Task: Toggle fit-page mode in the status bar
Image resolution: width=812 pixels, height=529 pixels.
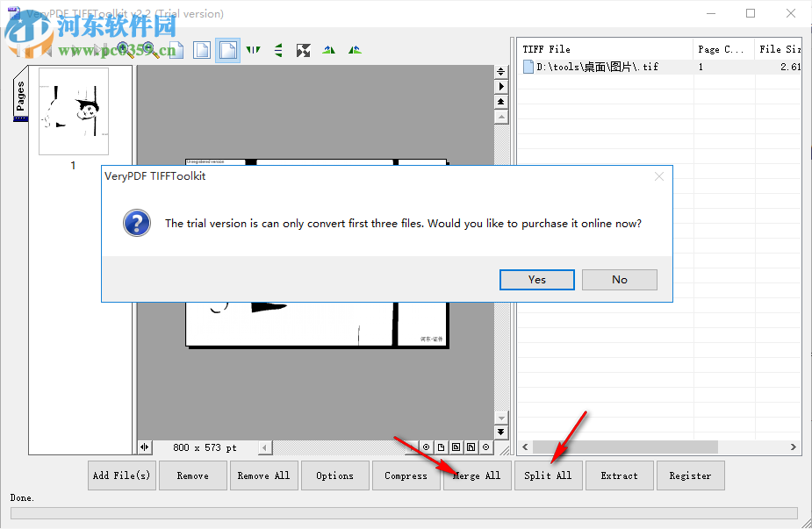Action: [x=456, y=447]
